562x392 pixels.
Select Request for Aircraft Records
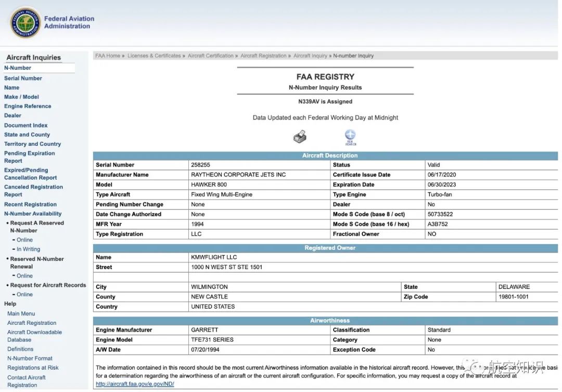(x=48, y=285)
